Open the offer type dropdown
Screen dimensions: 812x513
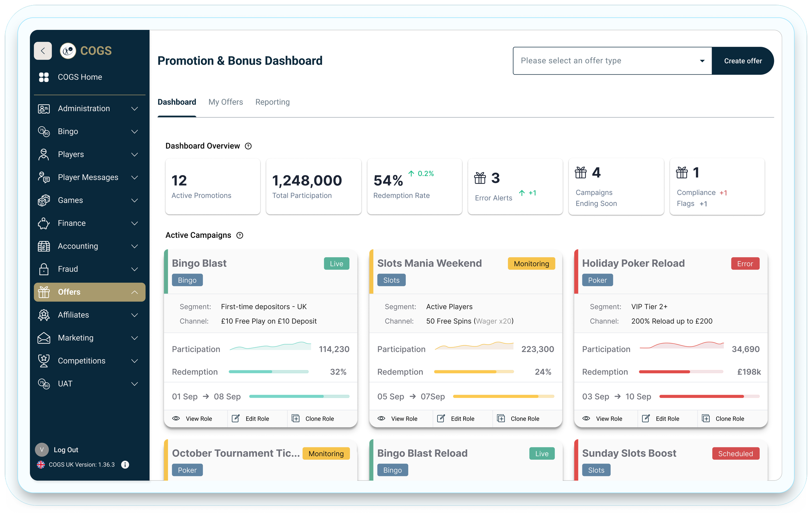[x=612, y=61]
